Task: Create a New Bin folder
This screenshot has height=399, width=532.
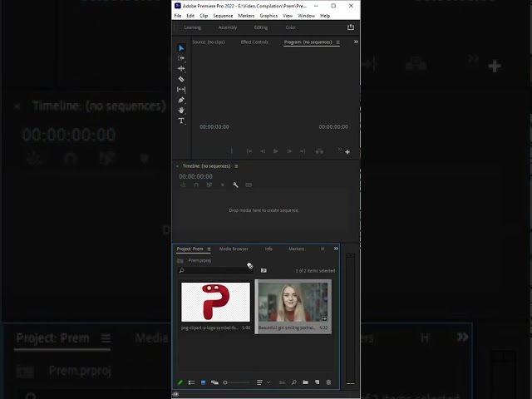Action: click(x=305, y=382)
